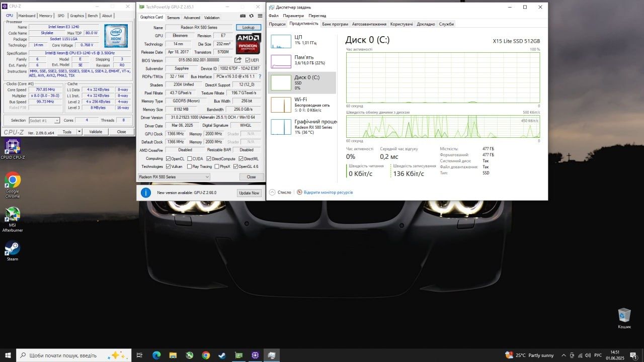
Task: Toggle the OpenCL checkbox
Action: (169, 159)
